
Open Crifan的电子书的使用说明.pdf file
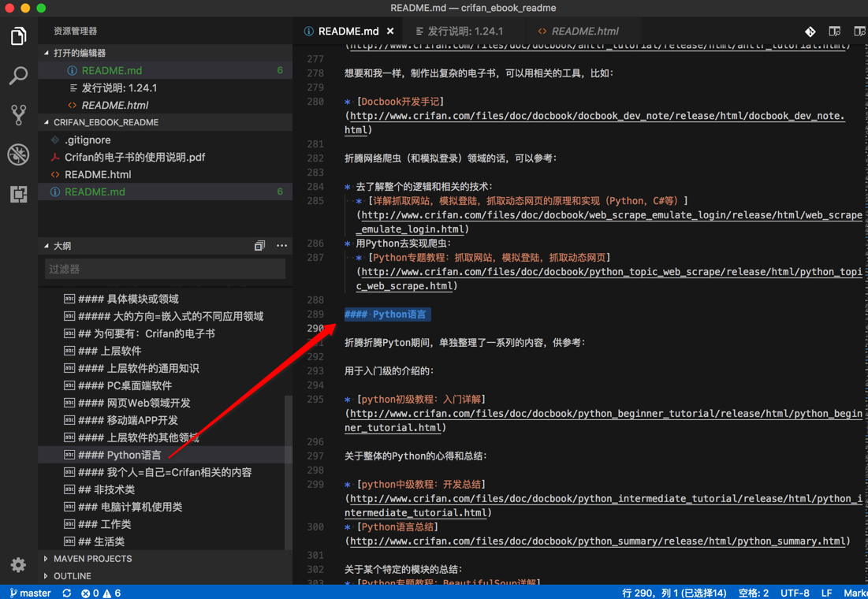click(165, 157)
